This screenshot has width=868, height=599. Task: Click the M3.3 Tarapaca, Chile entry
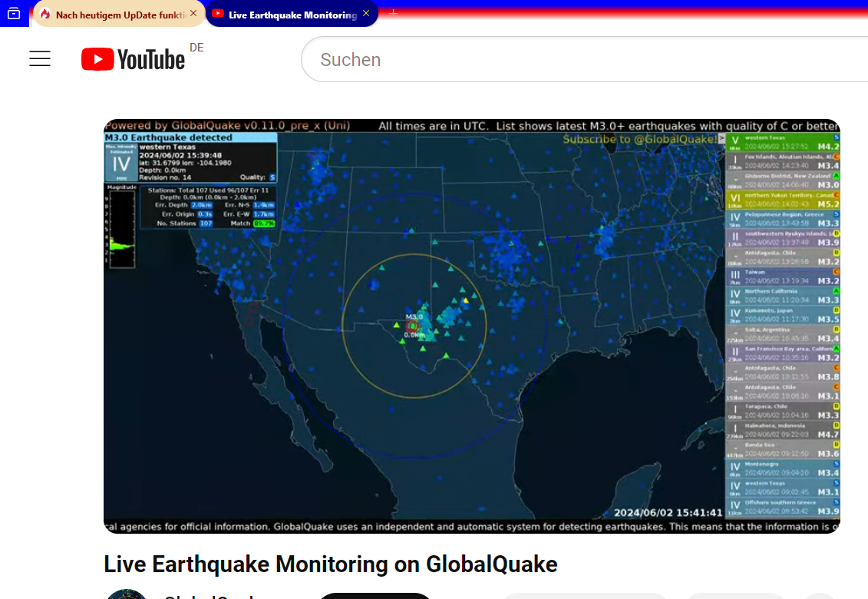coord(783,411)
